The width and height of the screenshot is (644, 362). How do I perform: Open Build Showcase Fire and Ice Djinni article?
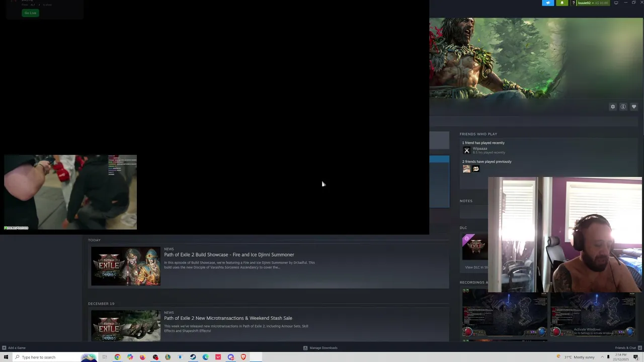[x=229, y=254]
